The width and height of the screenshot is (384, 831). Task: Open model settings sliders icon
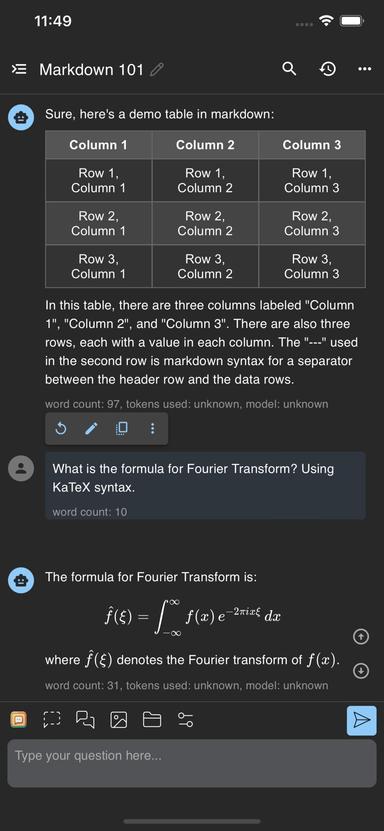185,720
